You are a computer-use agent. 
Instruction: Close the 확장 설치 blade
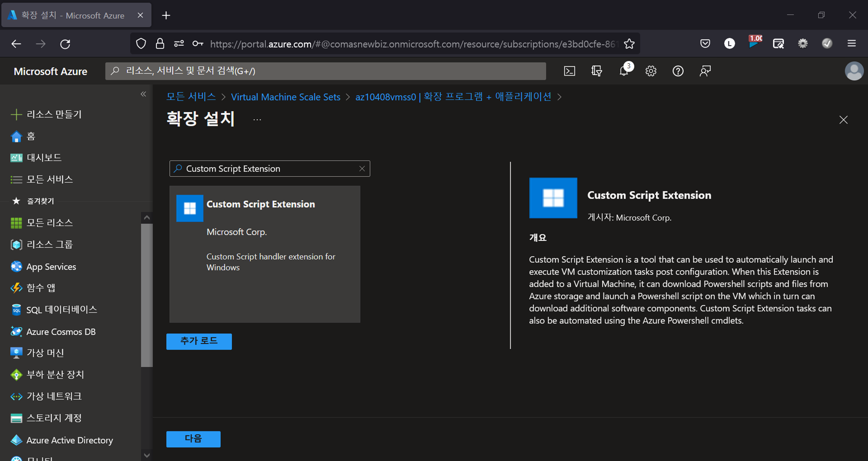[843, 120]
